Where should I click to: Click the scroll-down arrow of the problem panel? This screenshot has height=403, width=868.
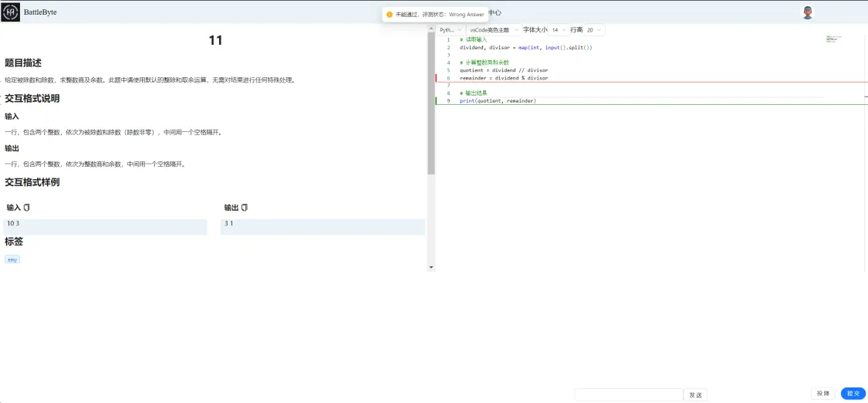(431, 267)
